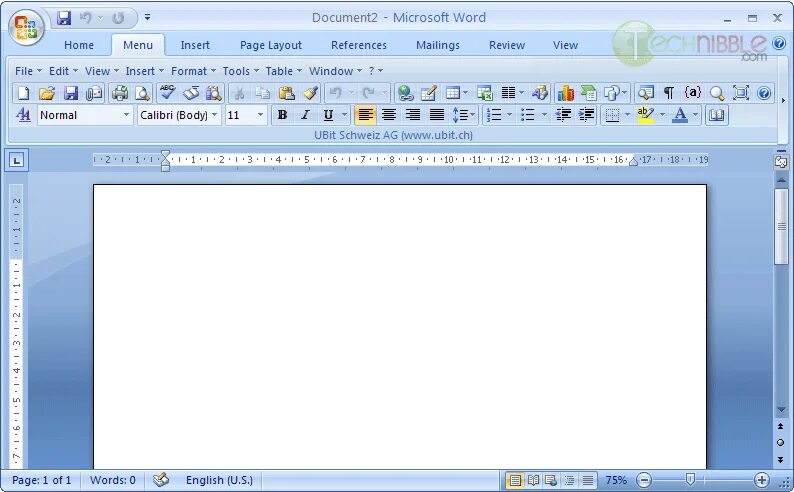Toggle show/hide paragraph marks
794x492 pixels.
pyautogui.click(x=669, y=93)
